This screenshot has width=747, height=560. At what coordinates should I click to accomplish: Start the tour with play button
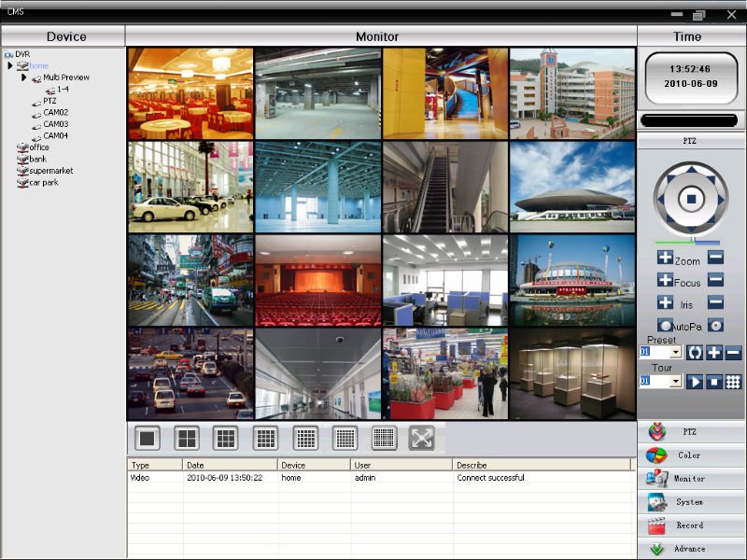pyautogui.click(x=695, y=382)
